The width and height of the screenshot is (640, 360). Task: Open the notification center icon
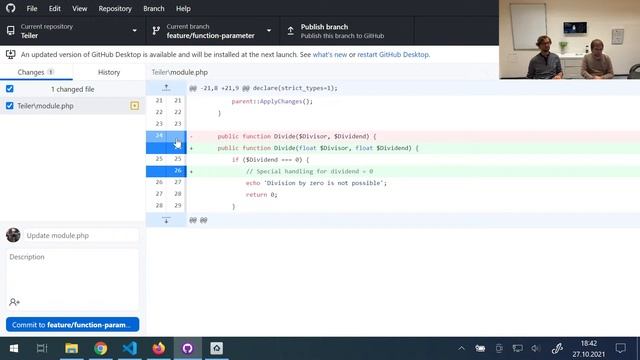(621, 348)
